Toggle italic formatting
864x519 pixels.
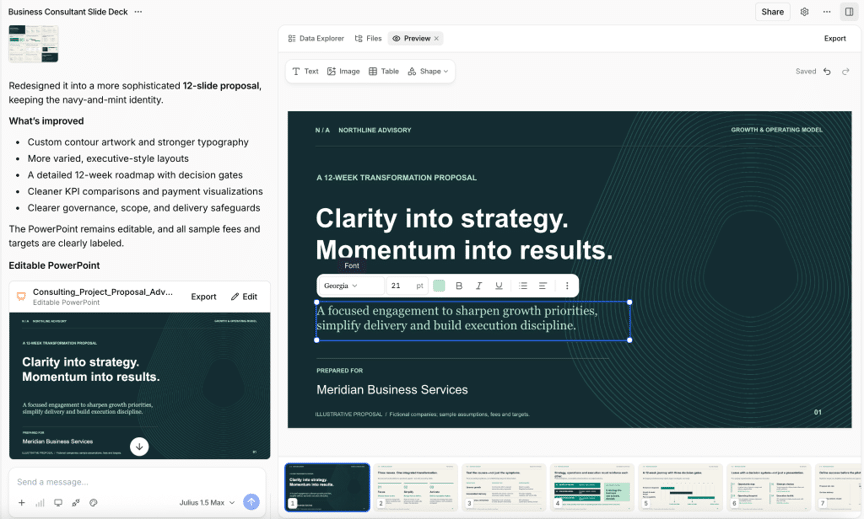479,285
